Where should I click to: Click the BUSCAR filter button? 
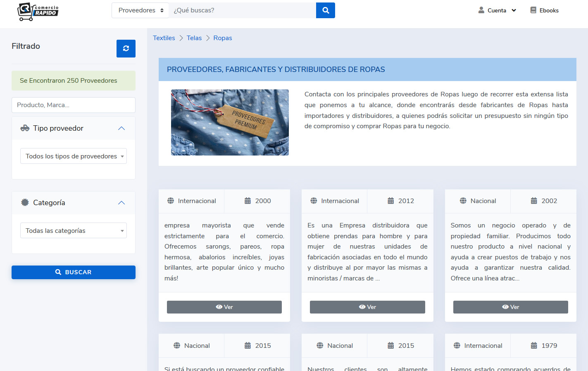[x=74, y=272]
